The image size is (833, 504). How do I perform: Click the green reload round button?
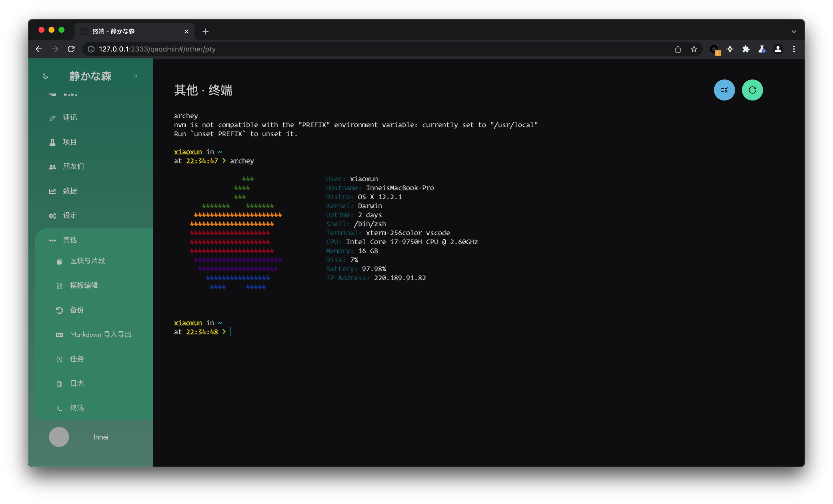[x=752, y=90]
